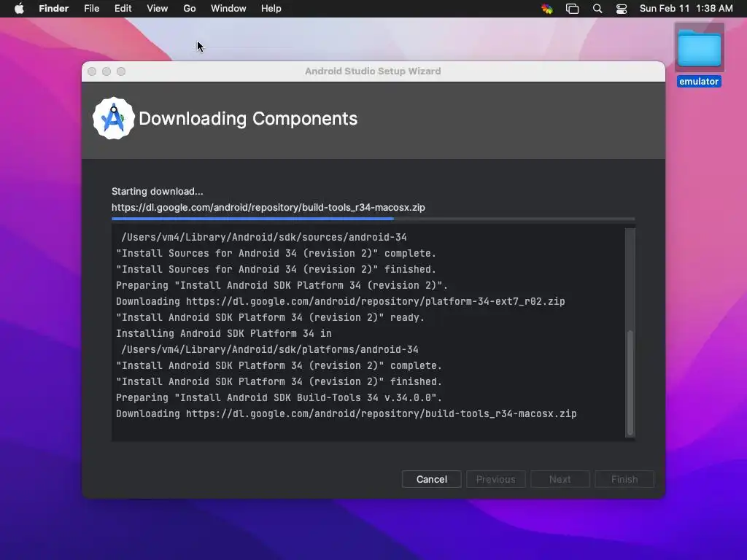The image size is (747, 560).
Task: Open Spotlight search in the menu bar
Action: [597, 9]
